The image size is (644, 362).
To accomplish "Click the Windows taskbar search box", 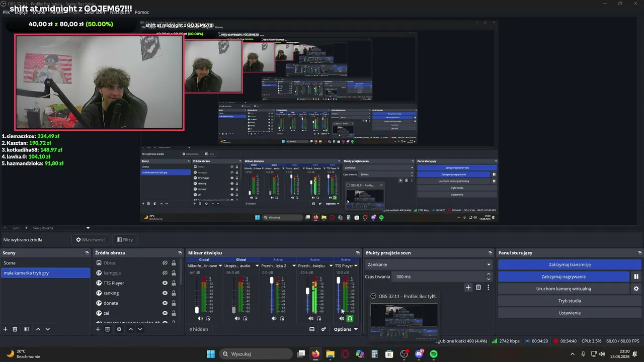I will (x=255, y=354).
